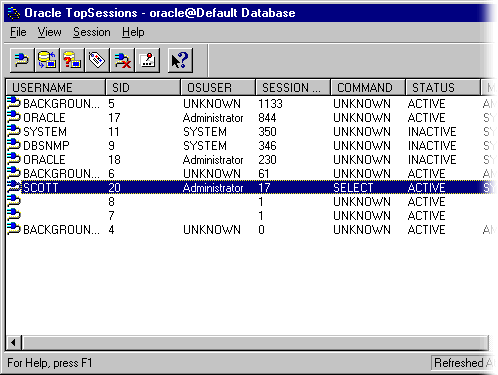This screenshot has height=375, width=498.
Task: Click the context help arrow-question icon
Action: 180,60
